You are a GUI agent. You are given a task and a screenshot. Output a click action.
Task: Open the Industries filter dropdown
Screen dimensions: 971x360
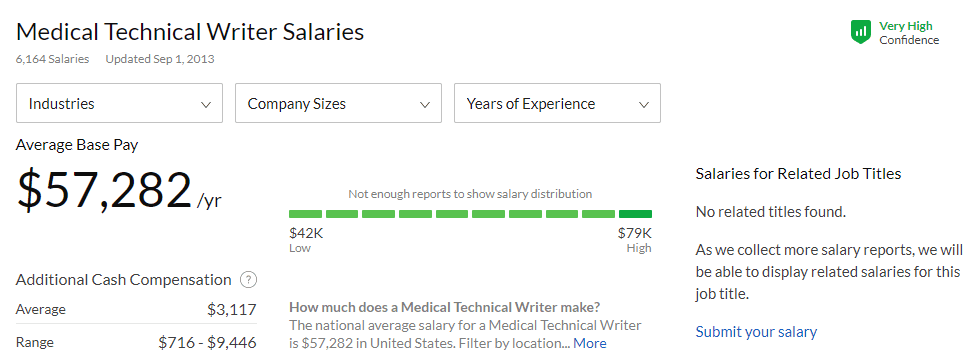(120, 103)
